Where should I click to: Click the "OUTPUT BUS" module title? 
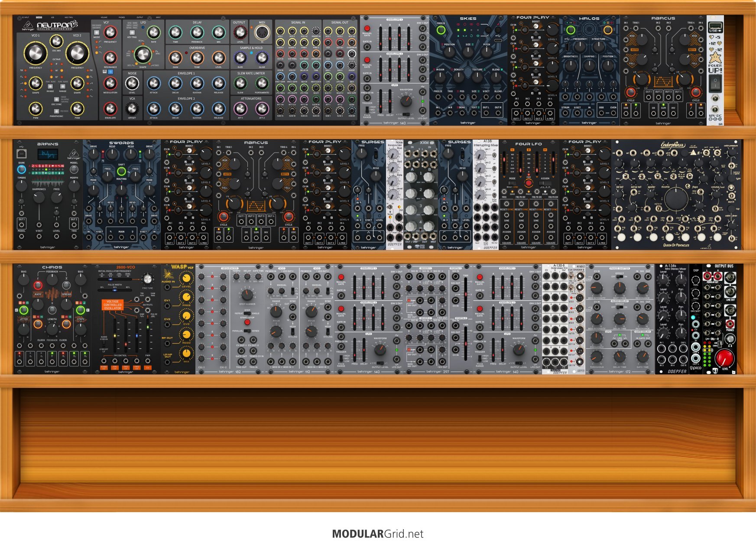(x=724, y=266)
